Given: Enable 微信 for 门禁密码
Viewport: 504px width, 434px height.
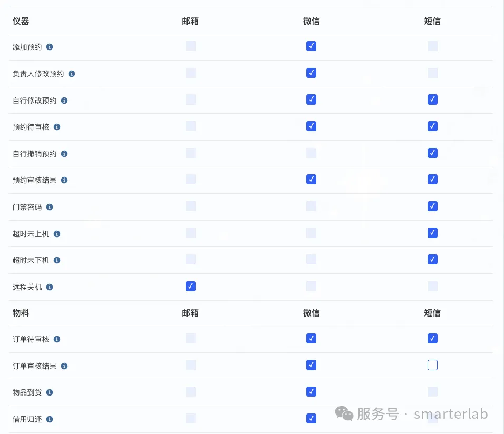Looking at the screenshot, I should (x=311, y=206).
